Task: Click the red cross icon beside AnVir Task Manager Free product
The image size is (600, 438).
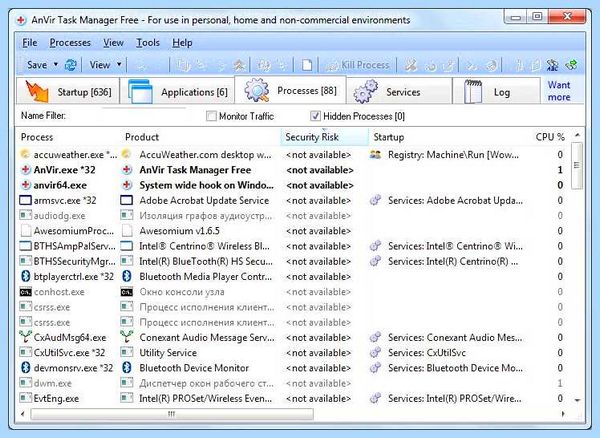Action: [127, 170]
